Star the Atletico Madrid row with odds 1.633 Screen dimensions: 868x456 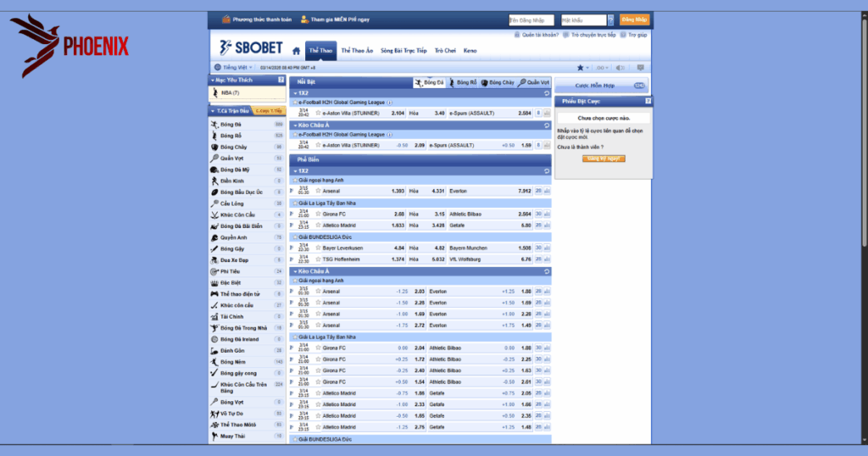318,225
